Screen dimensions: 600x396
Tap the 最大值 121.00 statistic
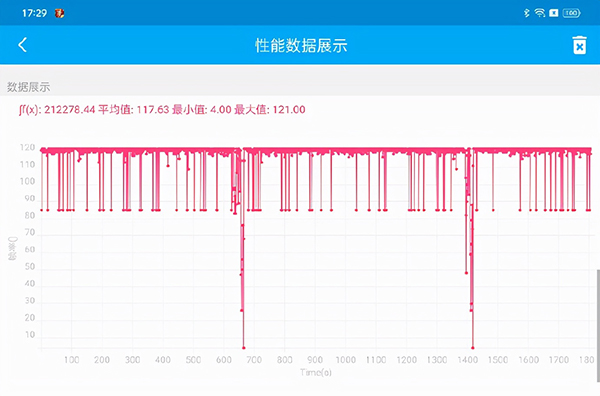(270, 110)
